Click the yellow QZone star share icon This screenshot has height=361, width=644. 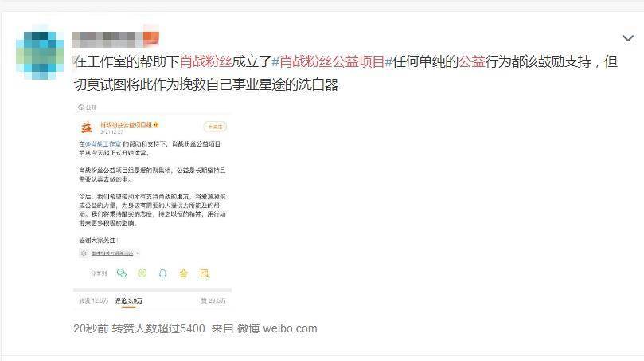pyautogui.click(x=183, y=273)
